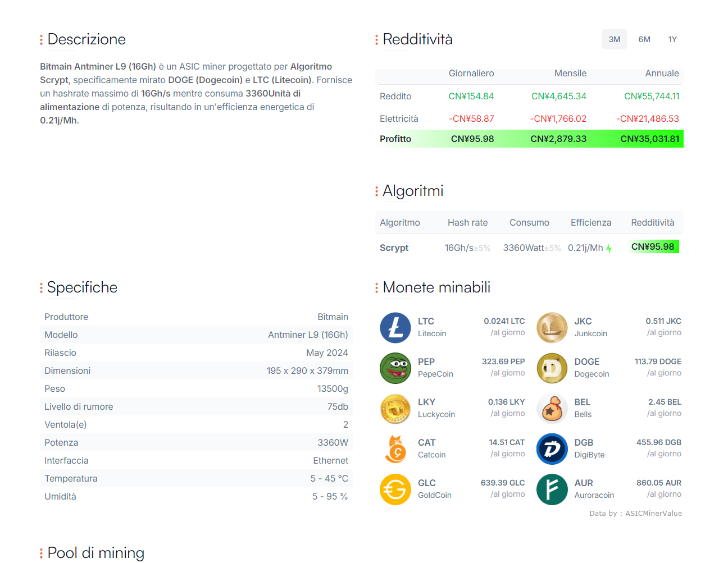The height and width of the screenshot is (563, 728).
Task: Click the noise level value 75db
Action: point(338,406)
